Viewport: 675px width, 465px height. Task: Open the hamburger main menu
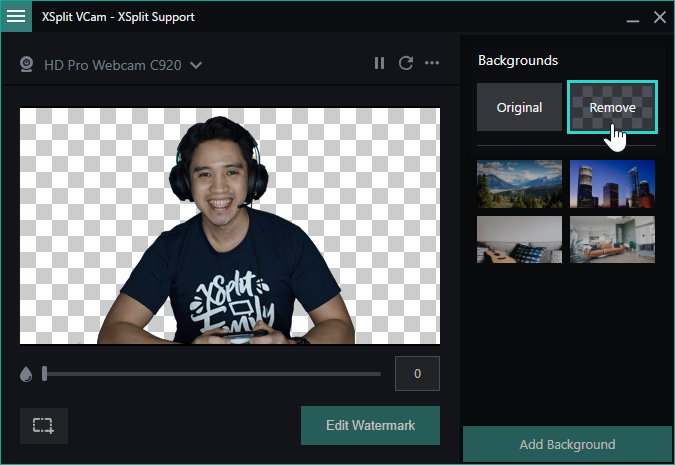16,16
